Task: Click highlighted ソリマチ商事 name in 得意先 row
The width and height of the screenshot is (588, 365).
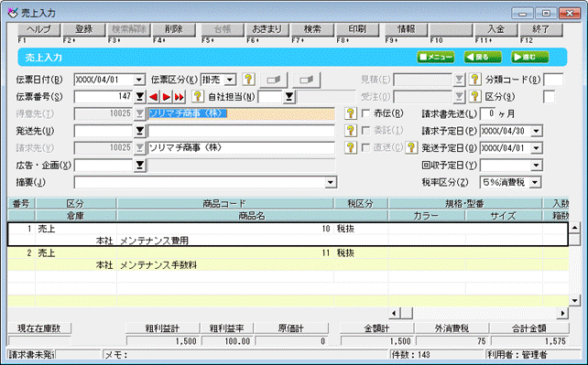Action: click(188, 113)
